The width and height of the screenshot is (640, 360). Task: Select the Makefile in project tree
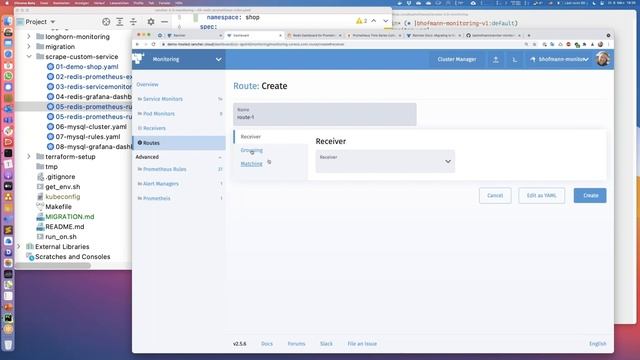pos(54,207)
